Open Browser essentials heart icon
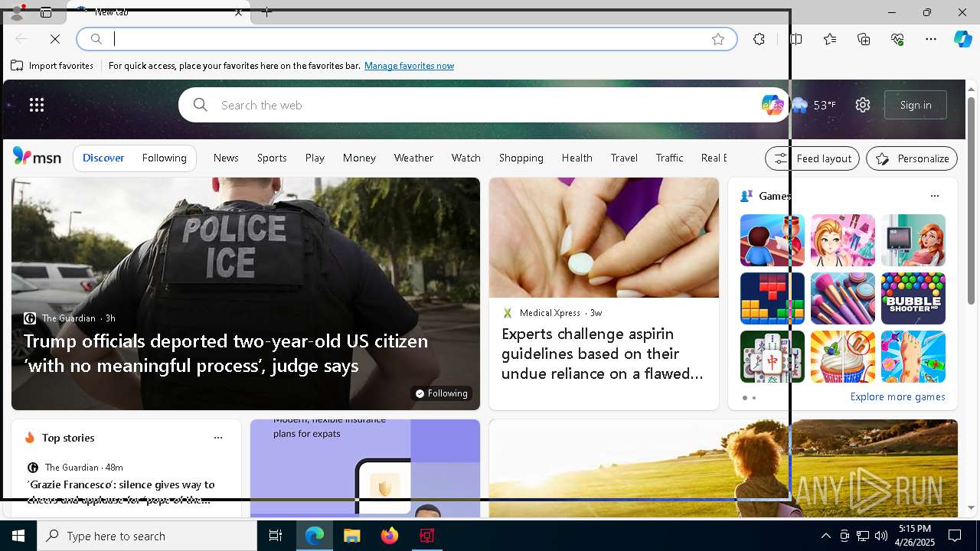 click(897, 39)
